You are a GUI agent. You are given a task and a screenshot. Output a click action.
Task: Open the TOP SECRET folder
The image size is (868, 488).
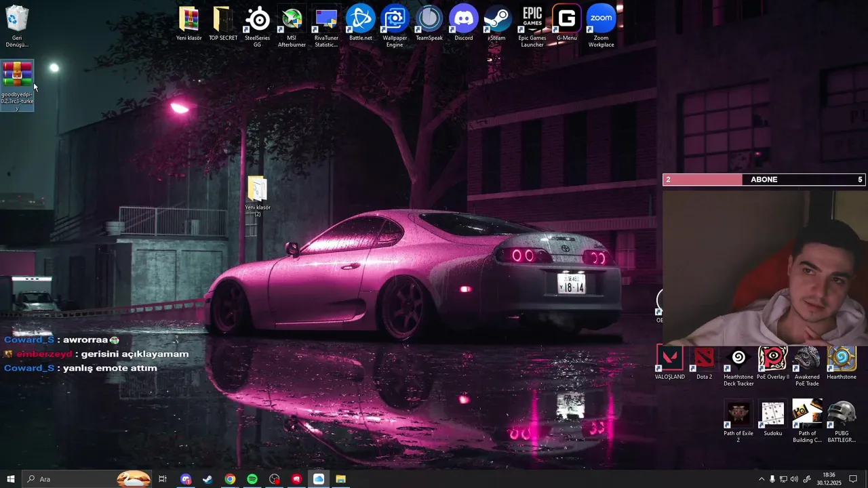[x=223, y=24]
